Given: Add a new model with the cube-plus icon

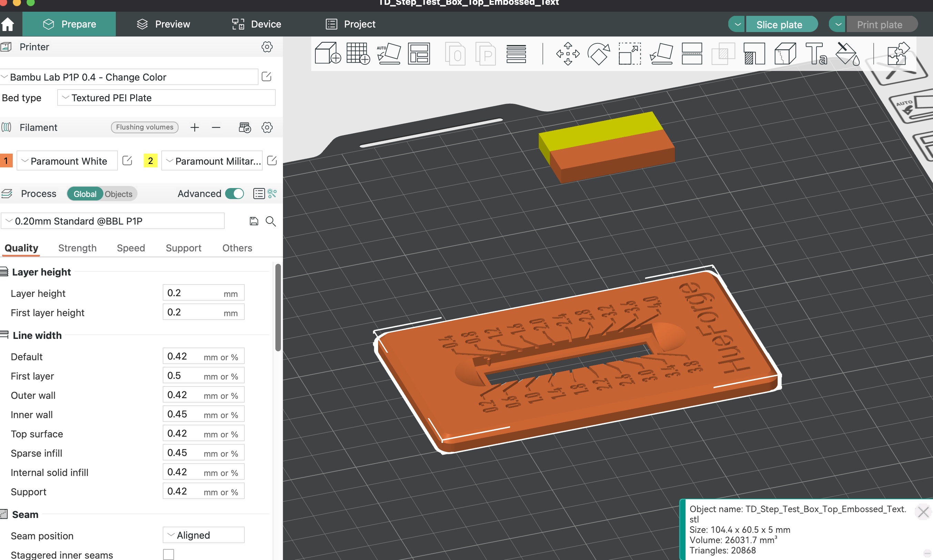Looking at the screenshot, I should [327, 54].
